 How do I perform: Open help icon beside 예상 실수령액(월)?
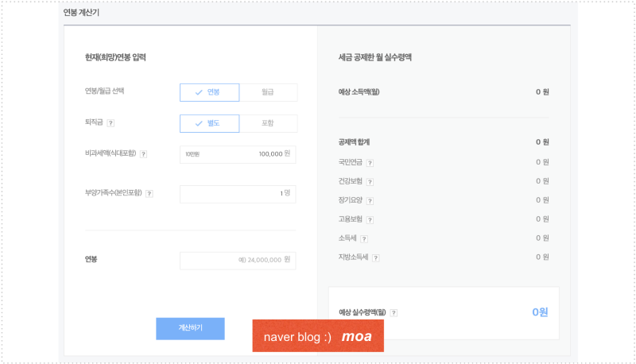coord(394,313)
